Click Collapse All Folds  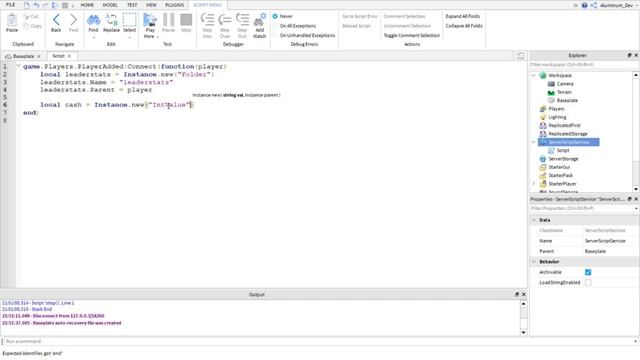click(464, 26)
